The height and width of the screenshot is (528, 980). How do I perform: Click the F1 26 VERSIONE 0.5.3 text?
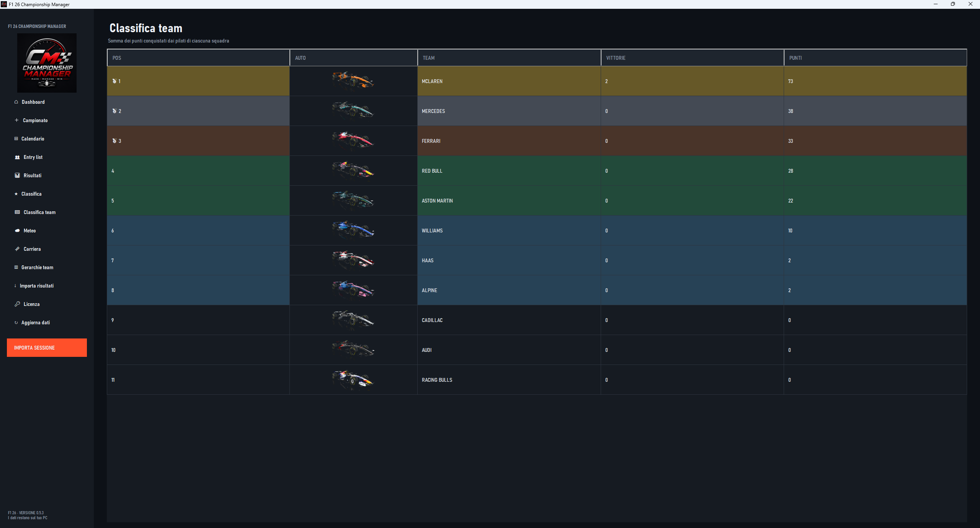26,513
